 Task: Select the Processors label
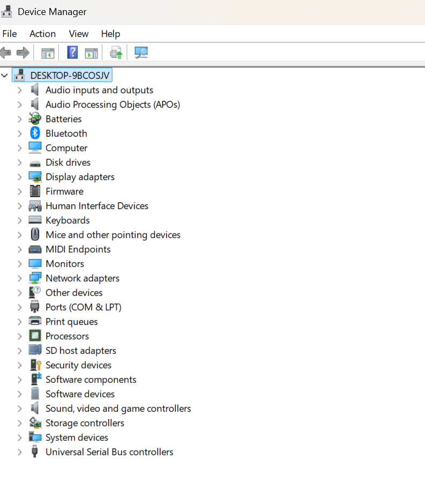[67, 336]
